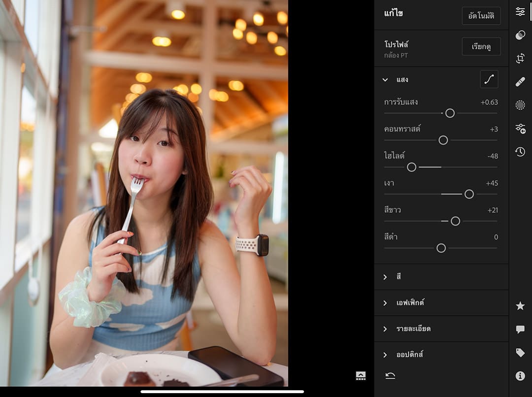This screenshot has width=532, height=397.
Task: Click the +0.63 exposure value
Action: click(489, 102)
